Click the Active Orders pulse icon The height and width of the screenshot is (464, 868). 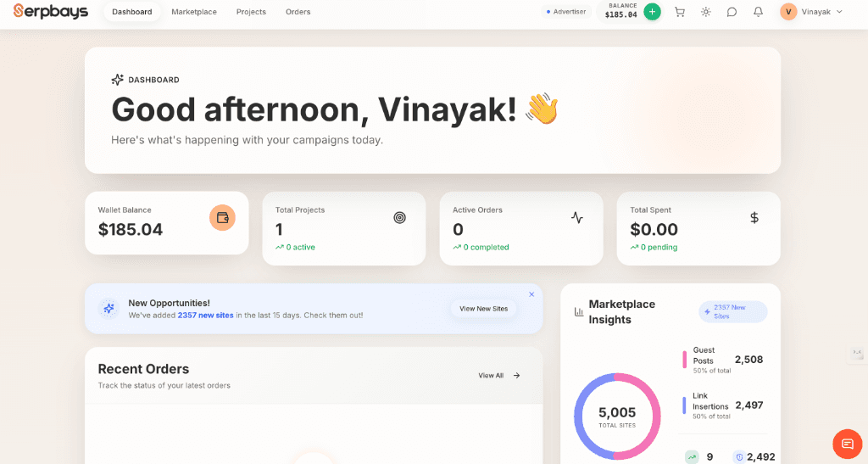pos(577,218)
